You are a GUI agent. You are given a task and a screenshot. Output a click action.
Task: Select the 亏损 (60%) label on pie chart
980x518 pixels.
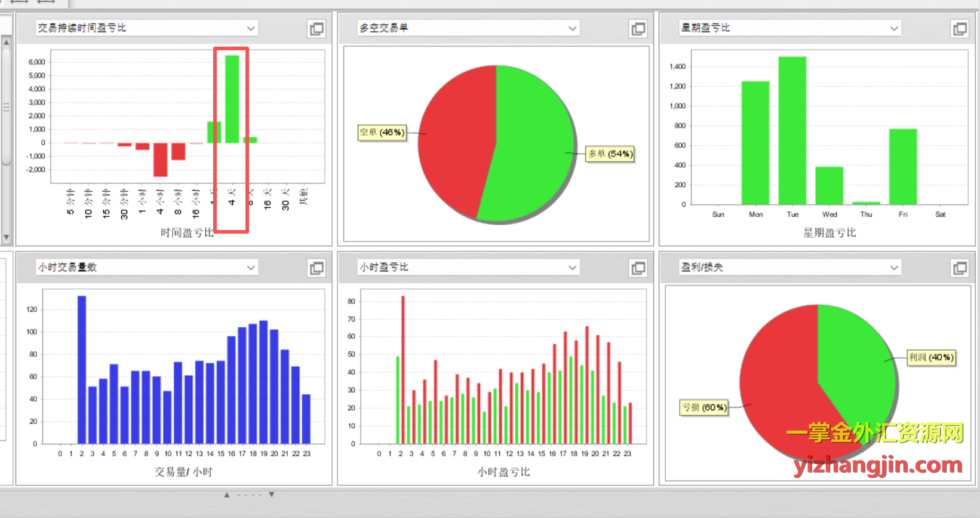pyautogui.click(x=704, y=407)
